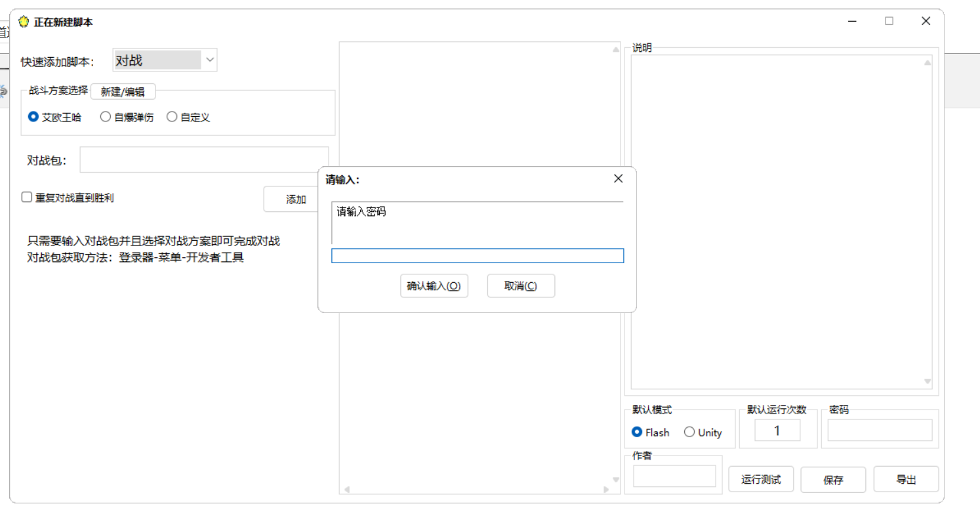
Task: Click the 保存 button
Action: pos(833,479)
